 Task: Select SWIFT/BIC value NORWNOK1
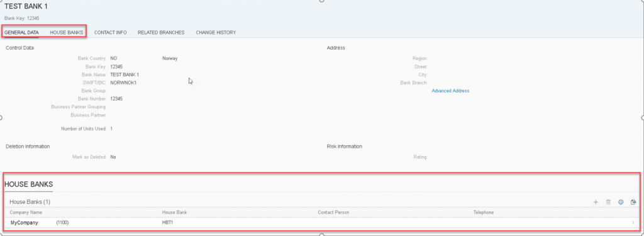pos(123,82)
